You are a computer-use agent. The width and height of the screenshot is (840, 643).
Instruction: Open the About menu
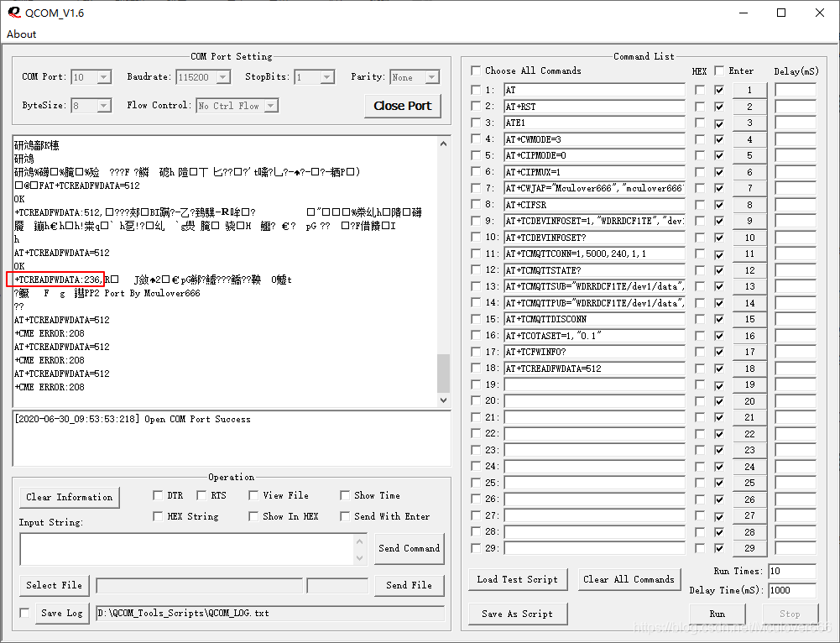pyautogui.click(x=22, y=34)
